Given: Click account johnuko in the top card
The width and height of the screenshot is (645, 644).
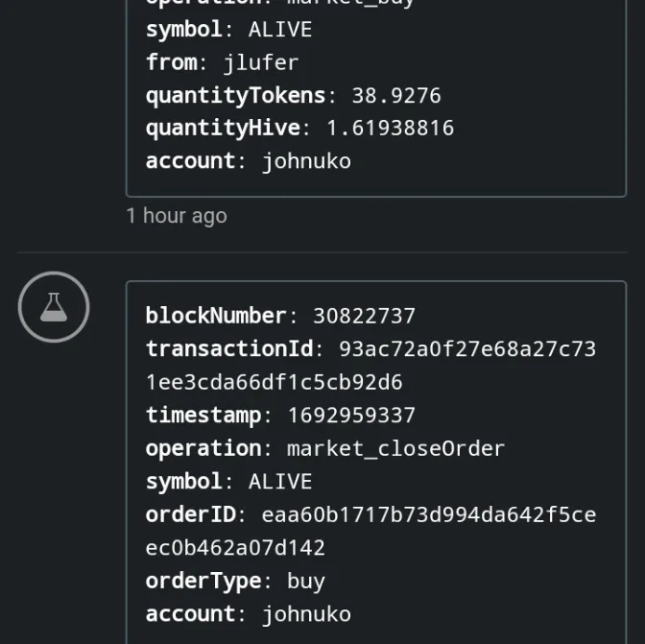Looking at the screenshot, I should 306,161.
